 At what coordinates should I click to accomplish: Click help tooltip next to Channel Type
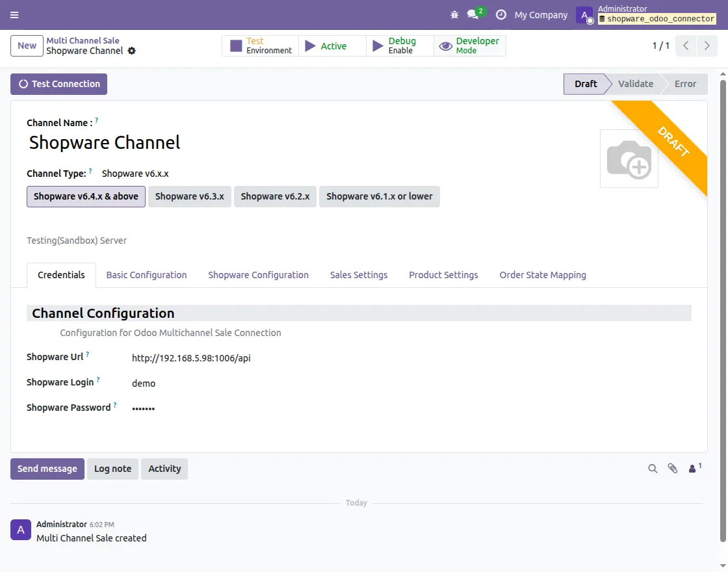(90, 171)
